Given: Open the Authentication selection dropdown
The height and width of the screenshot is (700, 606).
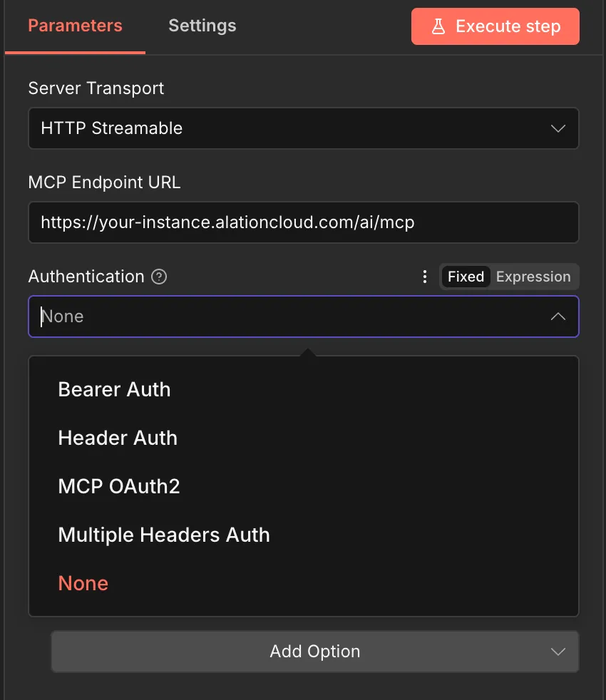Looking at the screenshot, I should pos(303,316).
